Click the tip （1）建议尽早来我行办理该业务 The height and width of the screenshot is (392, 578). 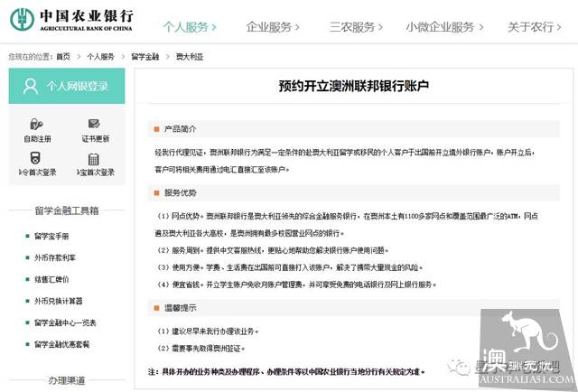tap(207, 331)
